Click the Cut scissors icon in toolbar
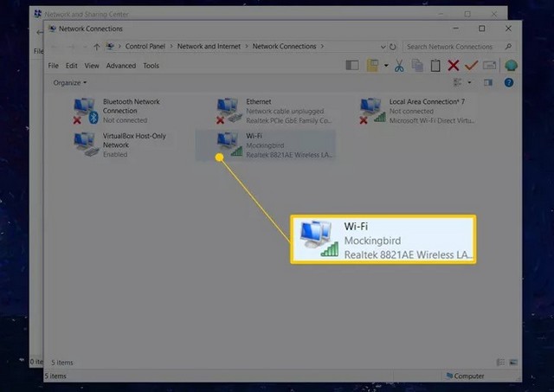 pyautogui.click(x=399, y=66)
